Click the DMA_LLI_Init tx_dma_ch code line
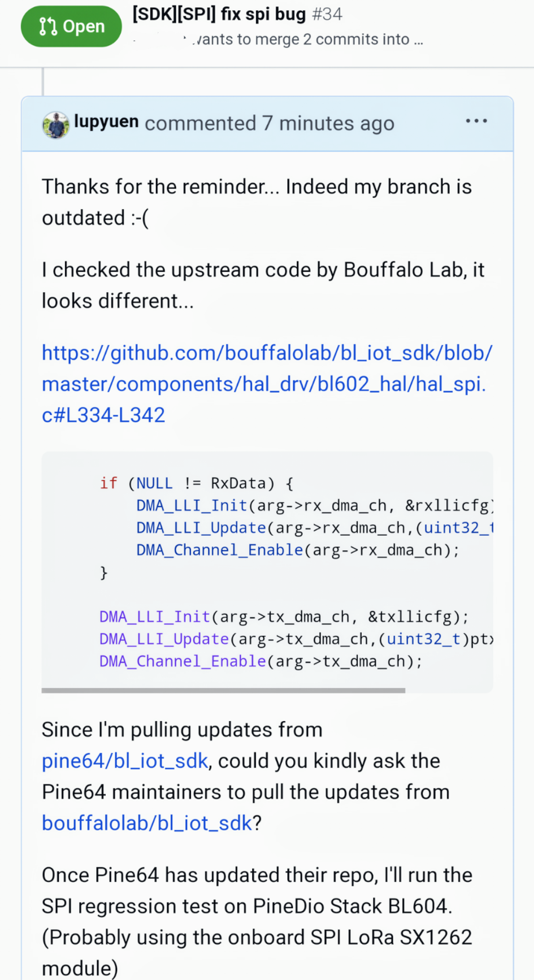The image size is (534, 980). pos(284,617)
